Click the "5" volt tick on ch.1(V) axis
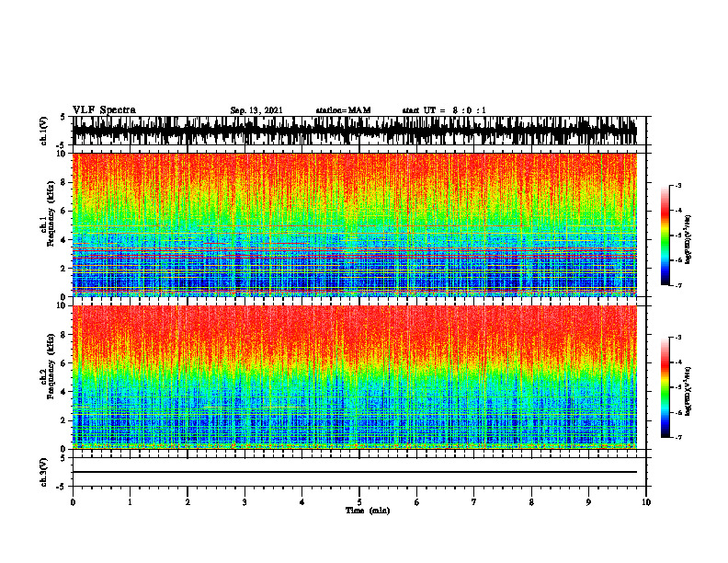The image size is (728, 563). tap(63, 118)
